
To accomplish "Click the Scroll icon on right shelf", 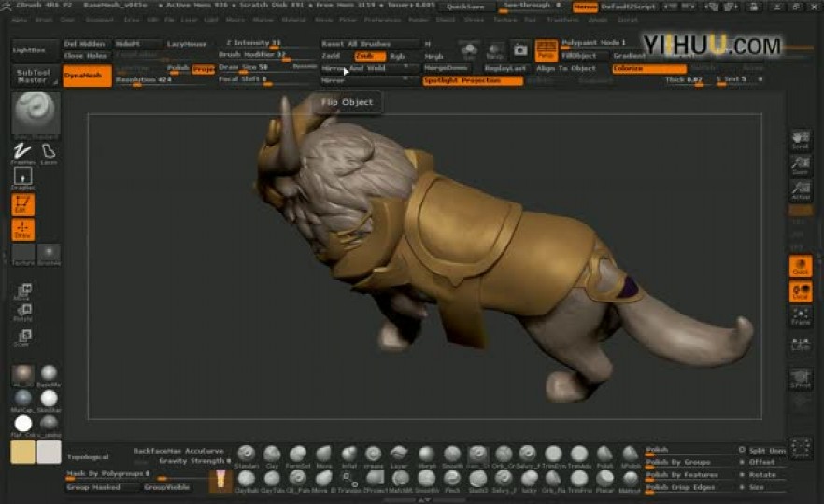I will [801, 140].
